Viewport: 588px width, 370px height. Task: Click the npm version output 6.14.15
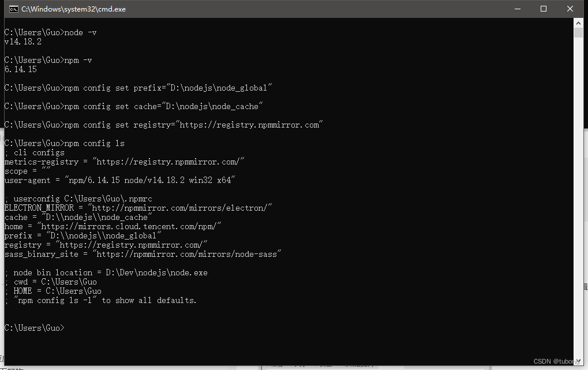coord(21,69)
